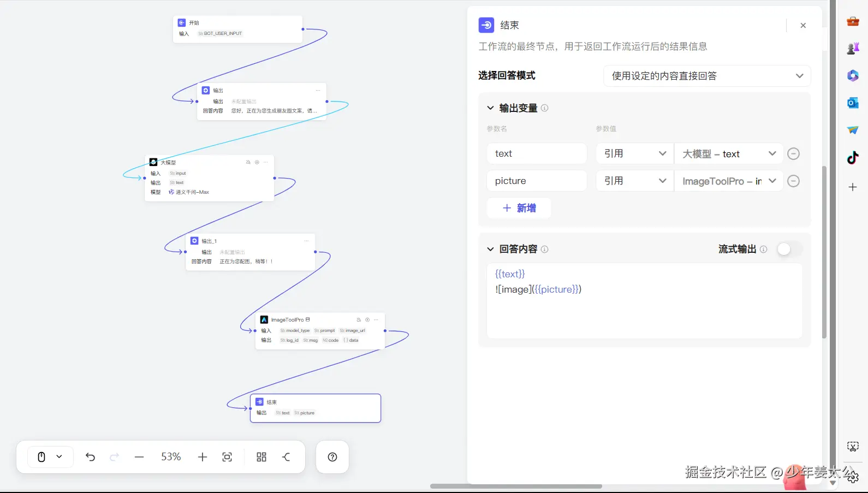This screenshot has width=868, height=493.
Task: Click the 结束 node icon on canvas
Action: tap(259, 402)
